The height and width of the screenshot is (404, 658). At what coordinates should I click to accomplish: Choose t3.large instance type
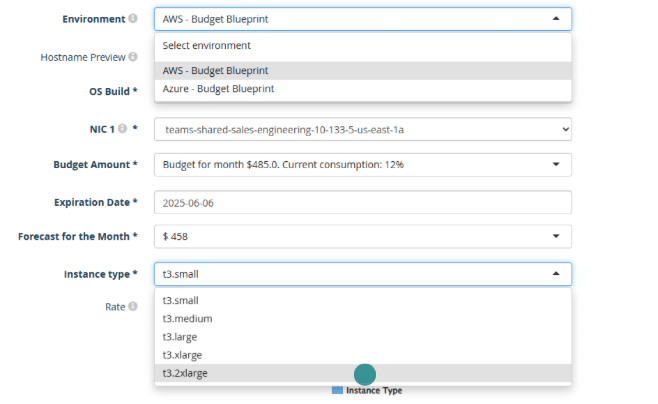click(x=363, y=337)
